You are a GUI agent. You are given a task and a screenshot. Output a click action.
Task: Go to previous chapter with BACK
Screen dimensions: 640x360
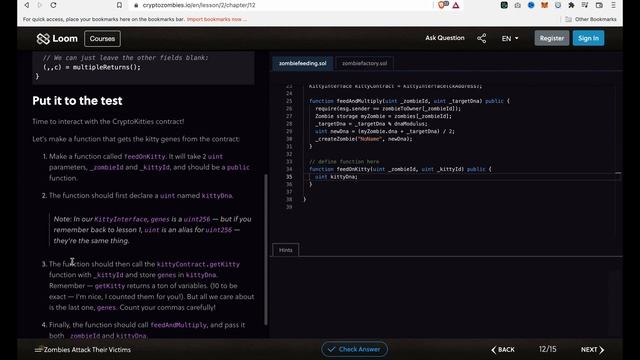coord(503,350)
